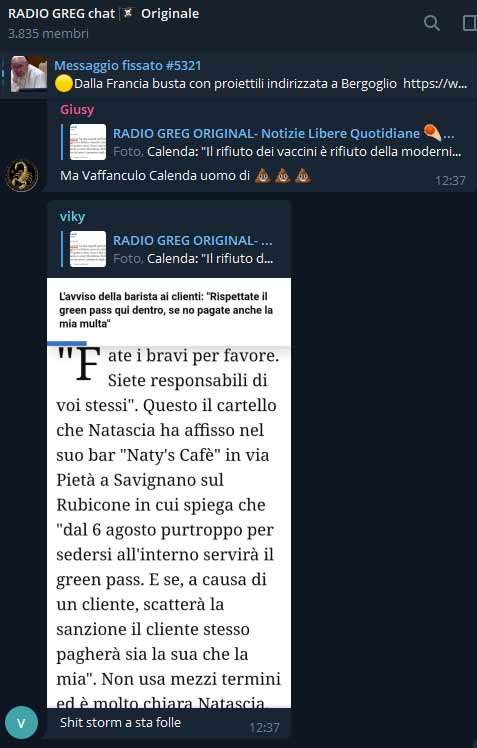Click the 12:37 timestamp on Giusy's message
Image resolution: width=477 pixels, height=748 pixels.
point(450,180)
